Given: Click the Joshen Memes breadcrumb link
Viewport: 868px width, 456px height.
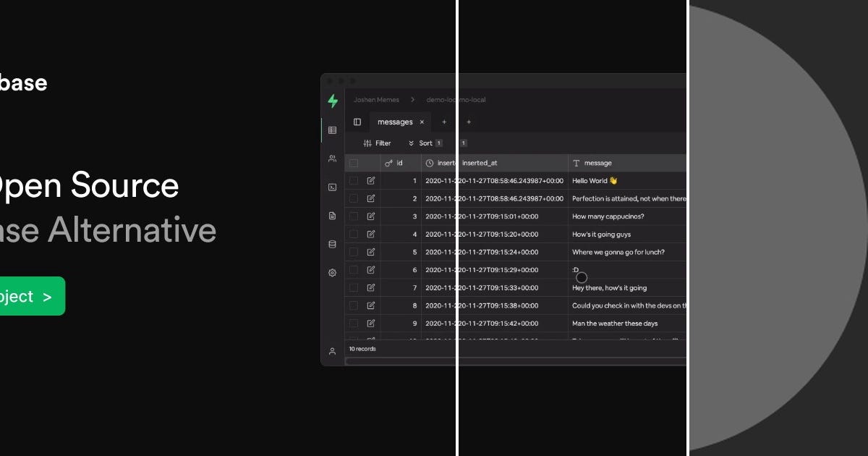Looking at the screenshot, I should 377,99.
